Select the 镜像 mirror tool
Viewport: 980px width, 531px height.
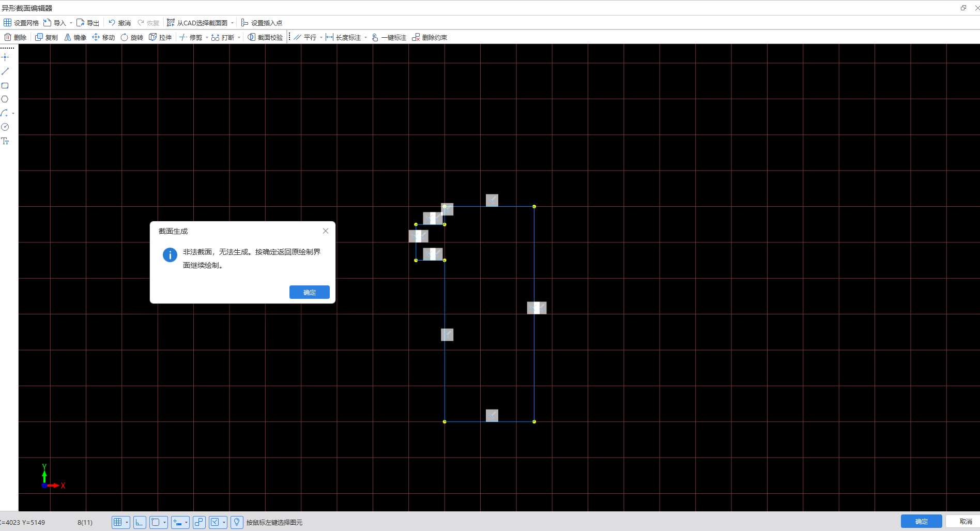(75, 37)
